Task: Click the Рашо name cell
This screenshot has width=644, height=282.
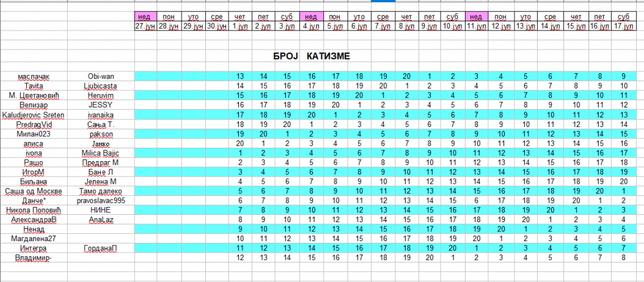Action: point(34,162)
